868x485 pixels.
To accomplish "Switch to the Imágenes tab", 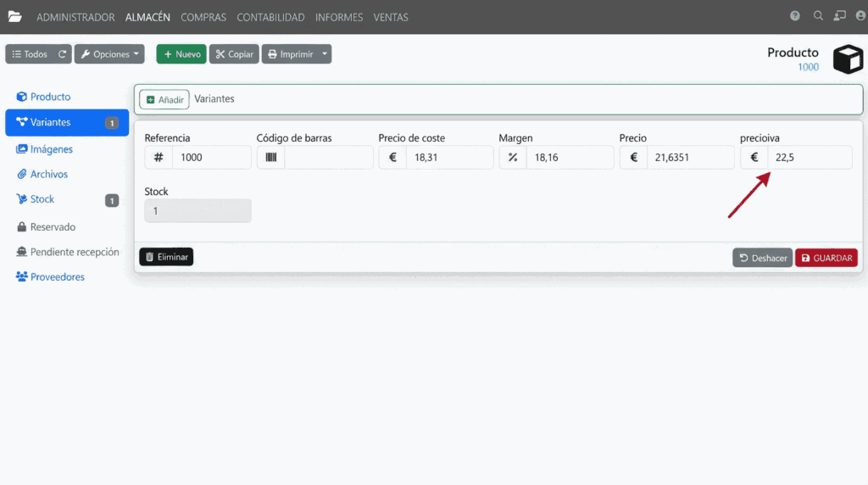I will point(51,149).
